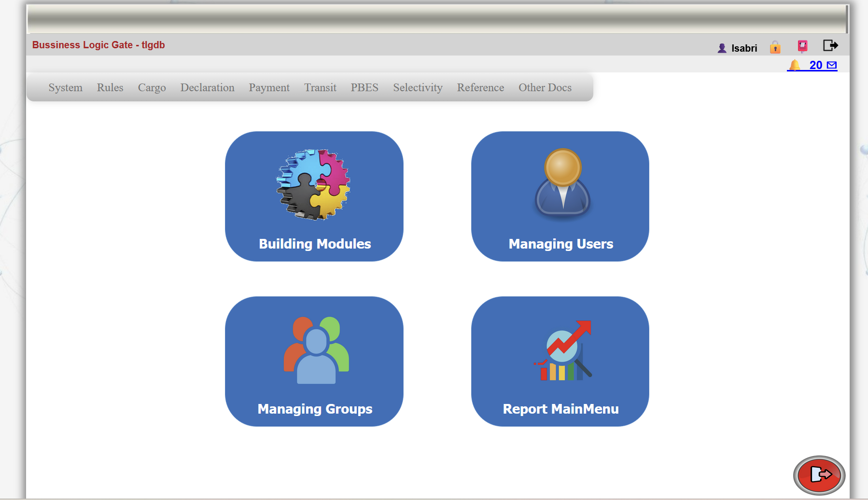The height and width of the screenshot is (500, 868).
Task: Click the blue envelope messages icon
Action: click(x=832, y=65)
